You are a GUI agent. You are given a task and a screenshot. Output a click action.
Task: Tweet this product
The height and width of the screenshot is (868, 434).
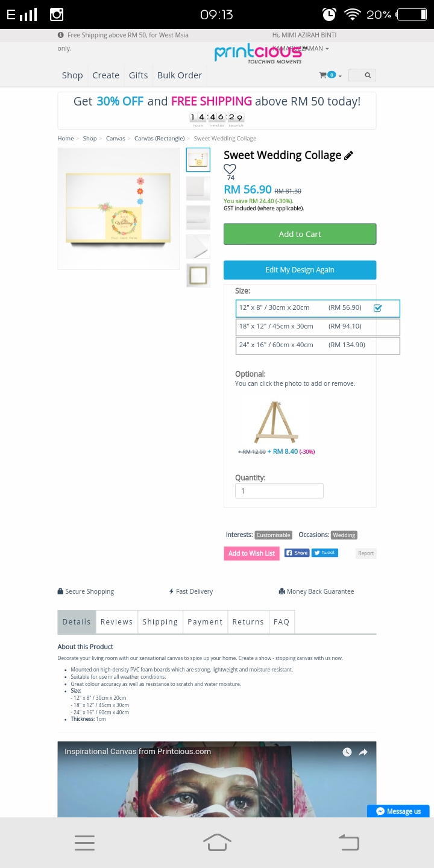point(325,553)
